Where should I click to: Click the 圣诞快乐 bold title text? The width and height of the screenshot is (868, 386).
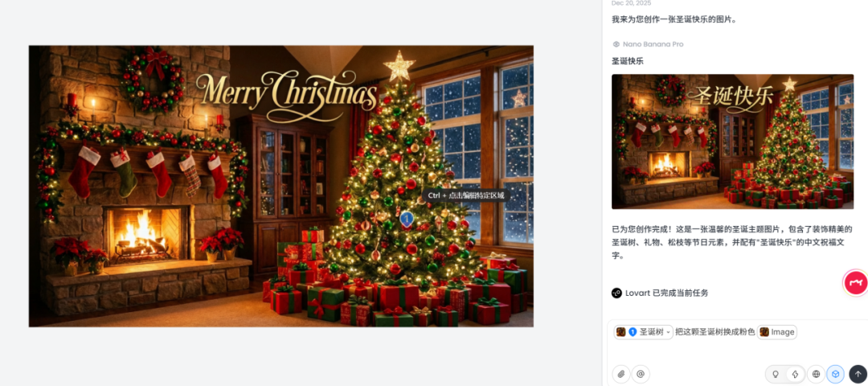click(x=628, y=61)
